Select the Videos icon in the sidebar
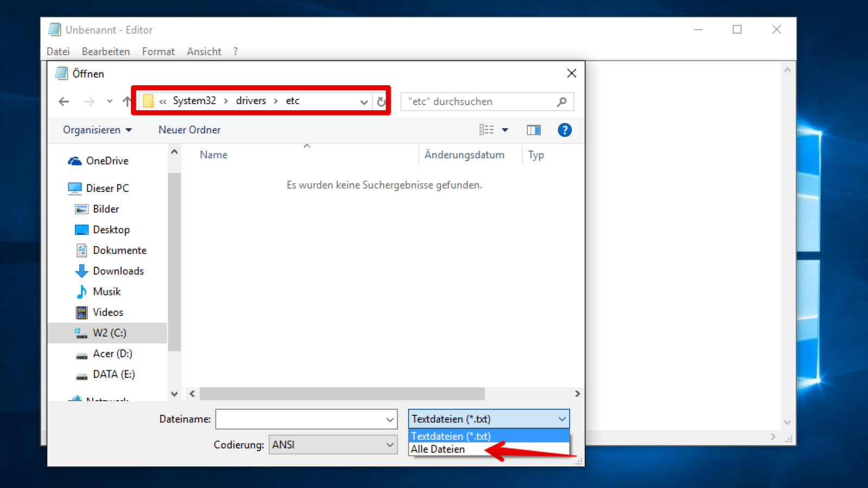The height and width of the screenshot is (488, 868). 81,312
